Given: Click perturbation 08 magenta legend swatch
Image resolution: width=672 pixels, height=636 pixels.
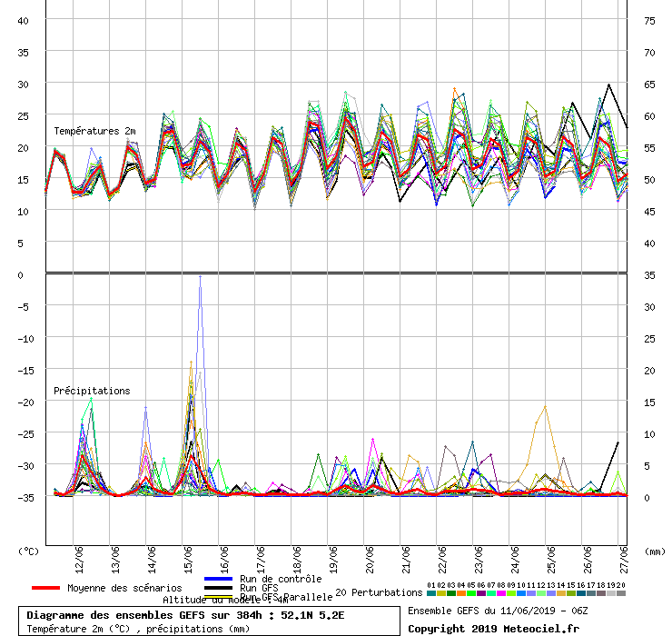Looking at the screenshot, I should [x=501, y=593].
